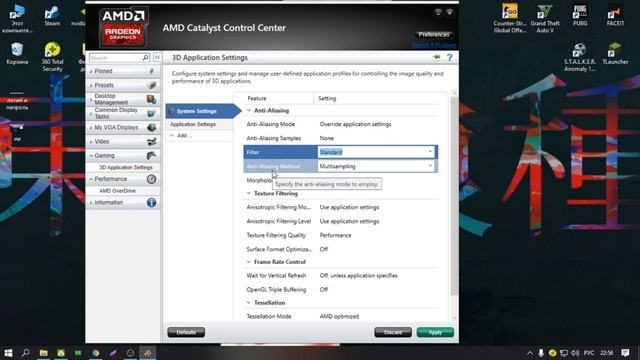Open Chrome from the taskbar
640x360 pixels.
click(96, 353)
